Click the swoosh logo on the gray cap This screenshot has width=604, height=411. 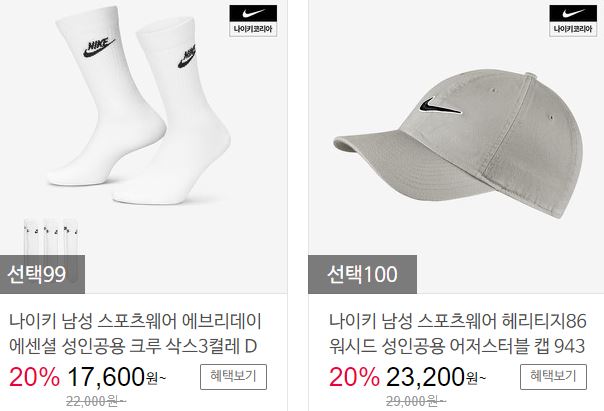(x=440, y=105)
